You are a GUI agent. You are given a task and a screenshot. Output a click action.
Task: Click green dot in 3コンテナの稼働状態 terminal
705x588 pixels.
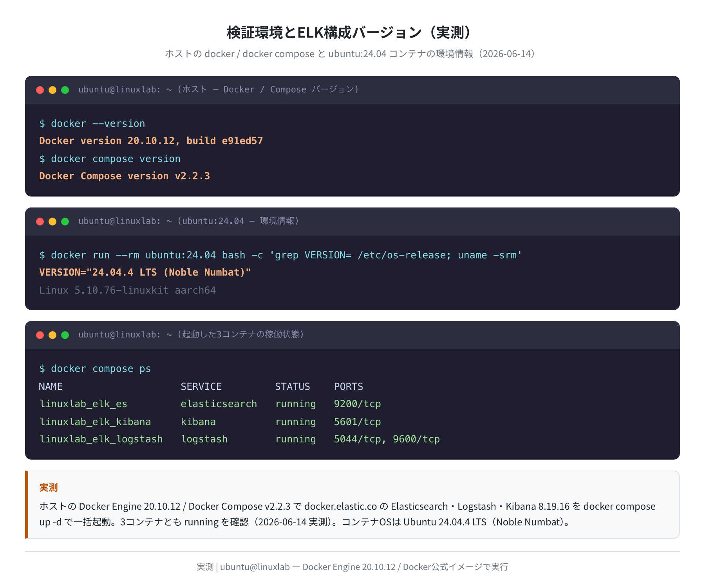coord(65,335)
